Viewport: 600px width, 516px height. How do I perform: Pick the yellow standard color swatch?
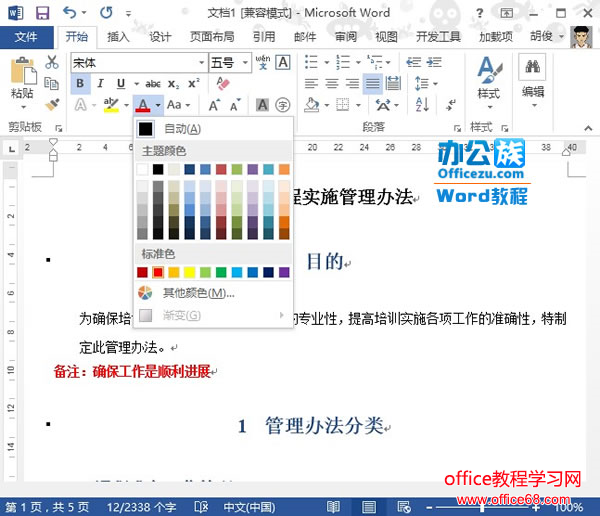click(189, 272)
